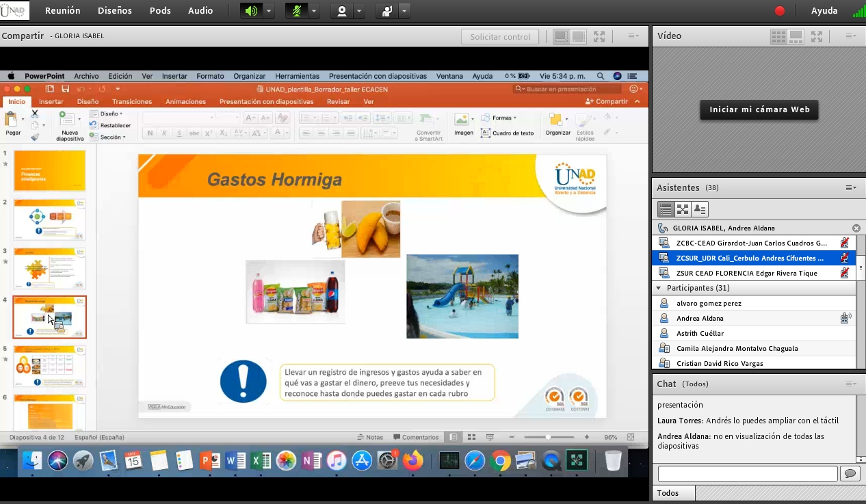Mute the Adobe Connect speaker icon
Screen dimensions: 866x504
pyautogui.click(x=252, y=11)
